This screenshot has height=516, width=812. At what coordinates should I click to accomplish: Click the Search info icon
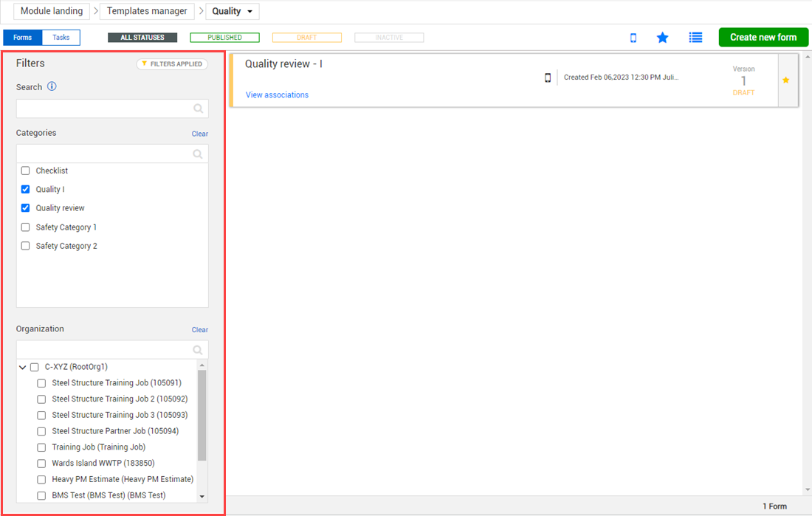click(x=52, y=86)
